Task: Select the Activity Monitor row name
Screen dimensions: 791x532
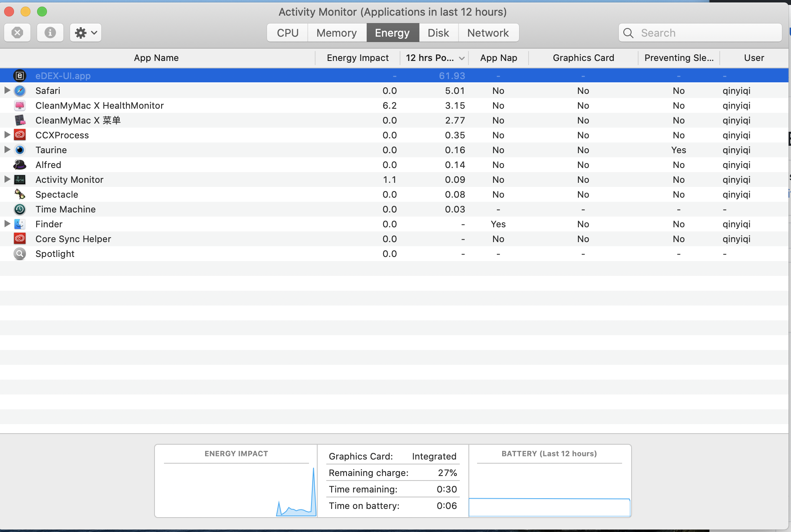Action: pyautogui.click(x=69, y=180)
